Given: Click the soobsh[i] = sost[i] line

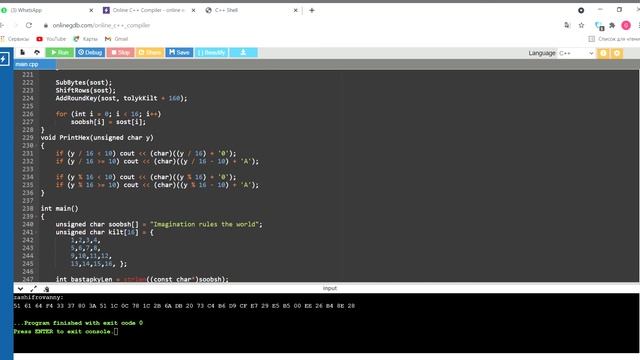Looking at the screenshot, I should 108,122.
